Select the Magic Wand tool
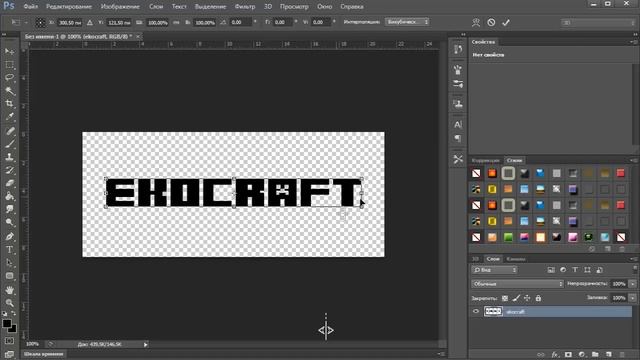Image resolution: width=640 pixels, height=360 pixels. click(x=9, y=91)
